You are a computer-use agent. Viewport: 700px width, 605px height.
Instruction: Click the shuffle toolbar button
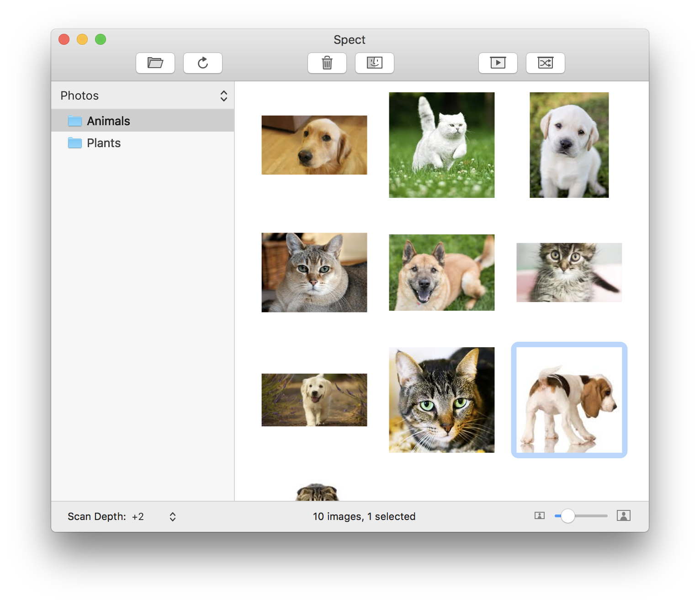click(546, 63)
